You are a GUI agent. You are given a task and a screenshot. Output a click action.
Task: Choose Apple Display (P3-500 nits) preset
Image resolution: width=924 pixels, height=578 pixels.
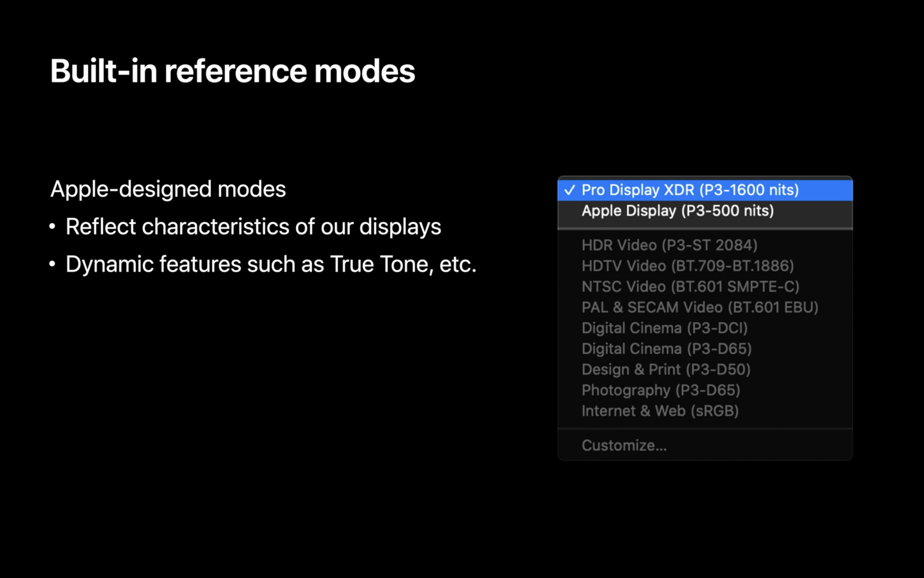(x=705, y=211)
